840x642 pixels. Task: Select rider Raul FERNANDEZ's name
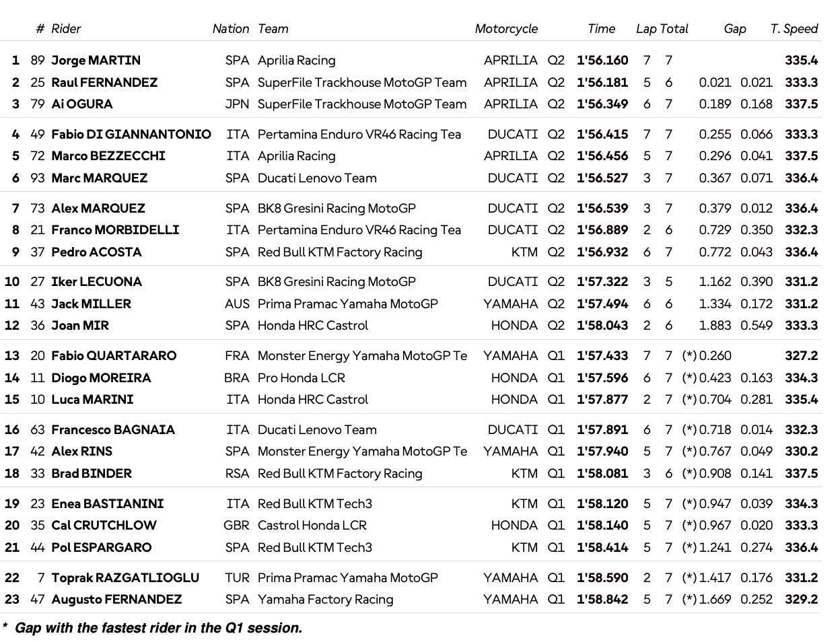(x=104, y=83)
